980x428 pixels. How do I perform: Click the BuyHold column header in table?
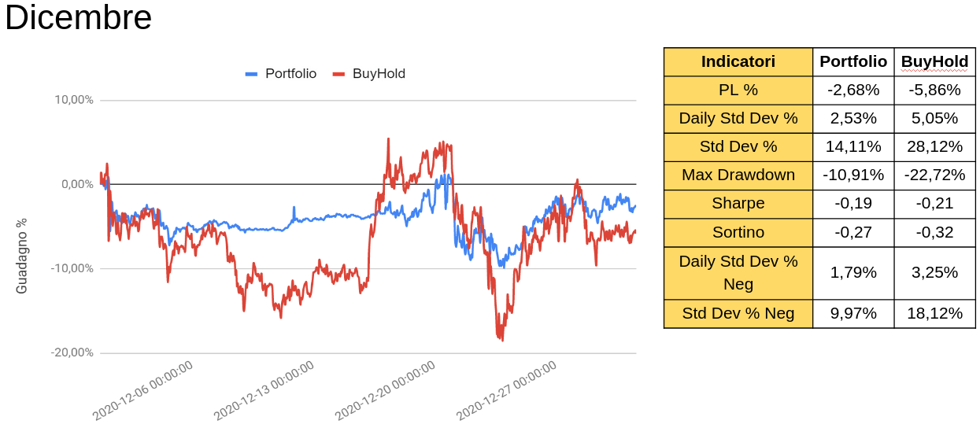(934, 61)
